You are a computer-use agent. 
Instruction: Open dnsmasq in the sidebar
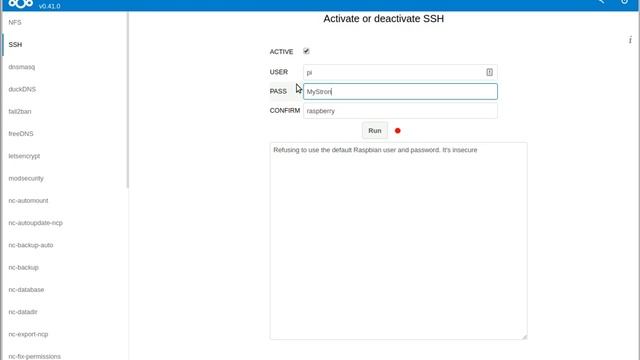(22, 67)
